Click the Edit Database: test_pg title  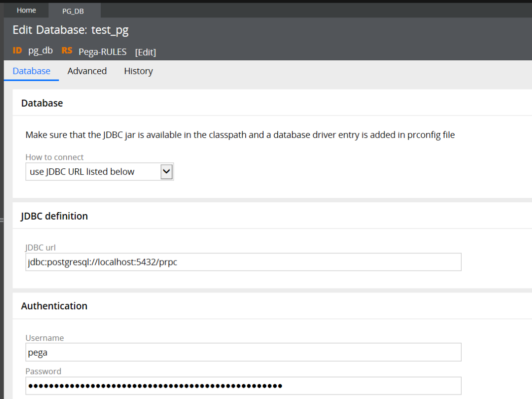70,30
